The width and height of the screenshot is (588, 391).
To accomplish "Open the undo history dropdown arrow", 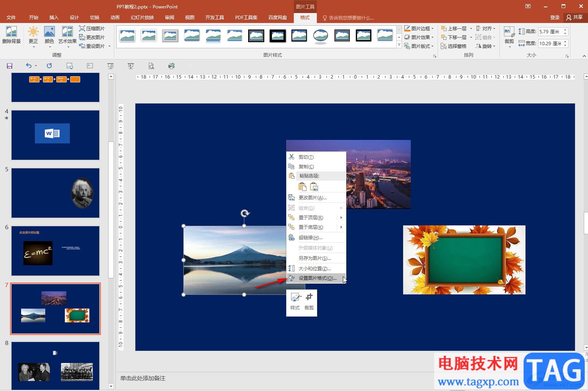I will tap(36, 66).
